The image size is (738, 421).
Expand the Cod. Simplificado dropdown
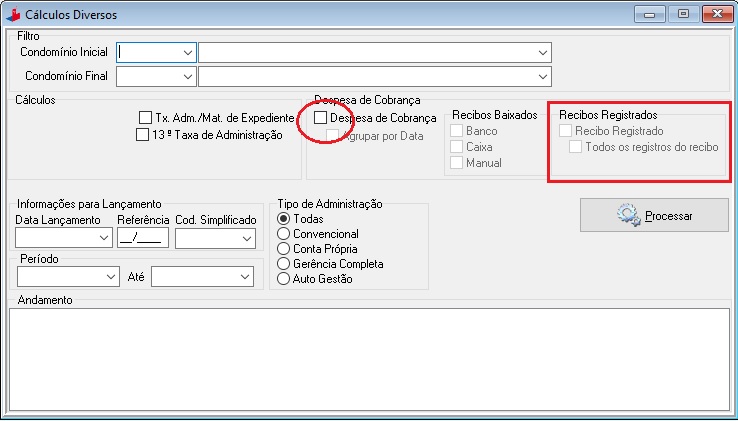(246, 238)
